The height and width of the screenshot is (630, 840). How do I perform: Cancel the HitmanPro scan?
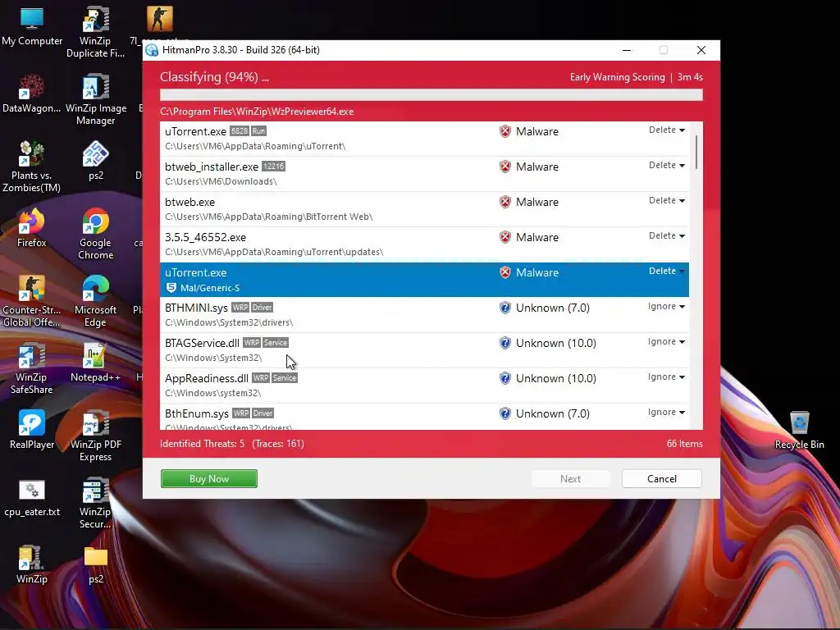[x=662, y=478]
